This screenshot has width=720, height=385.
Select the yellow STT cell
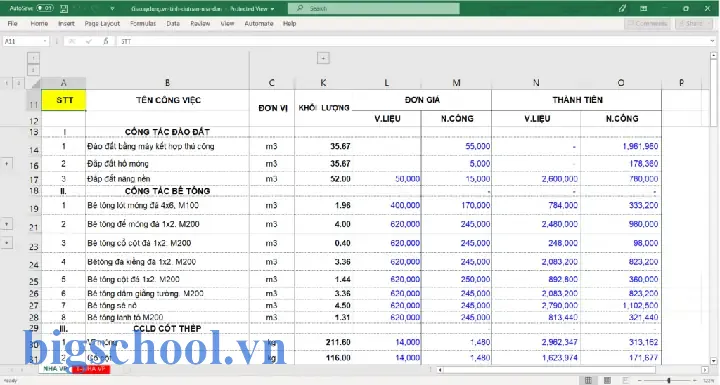tap(64, 100)
